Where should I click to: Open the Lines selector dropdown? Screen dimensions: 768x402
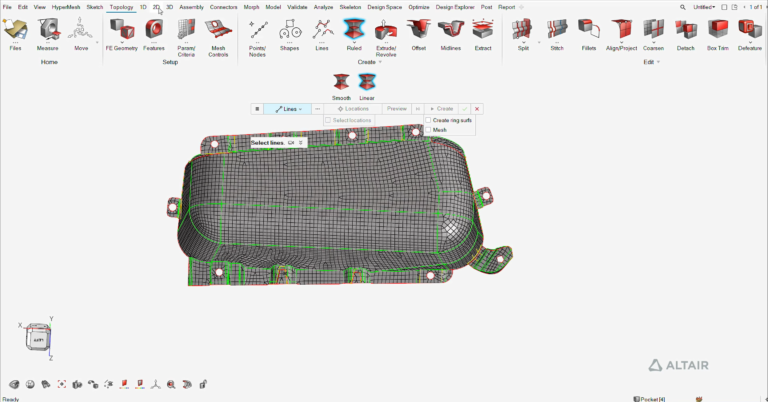coord(288,109)
